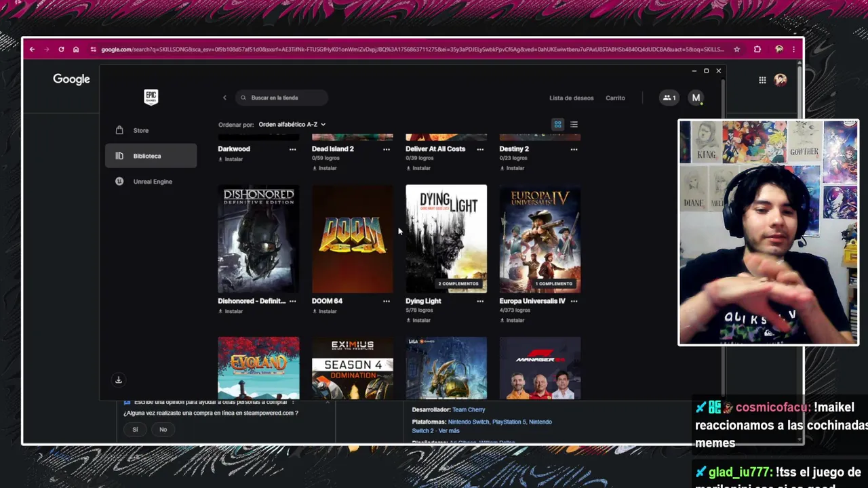Click the Chrome home icon
868x488 pixels.
pyautogui.click(x=76, y=49)
